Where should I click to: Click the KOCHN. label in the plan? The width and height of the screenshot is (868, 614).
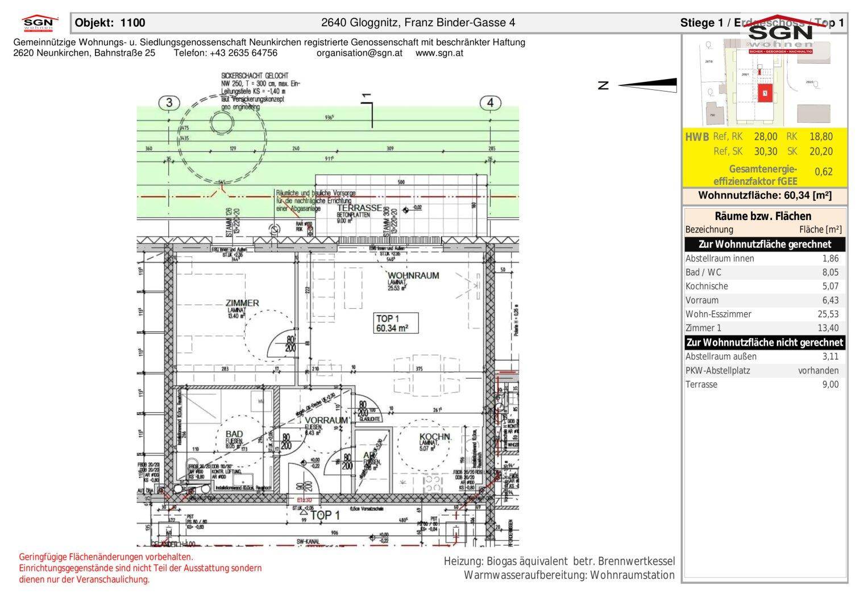(x=435, y=437)
